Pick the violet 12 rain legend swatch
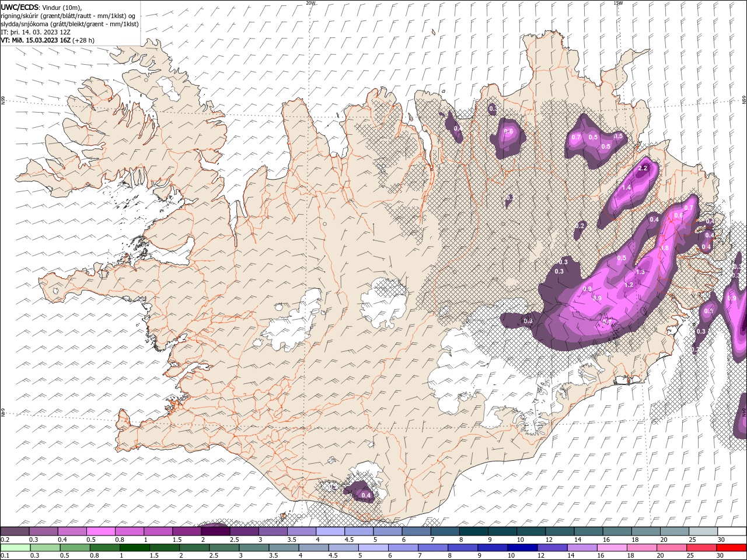Viewport: 747px width, 560px height. click(x=552, y=548)
